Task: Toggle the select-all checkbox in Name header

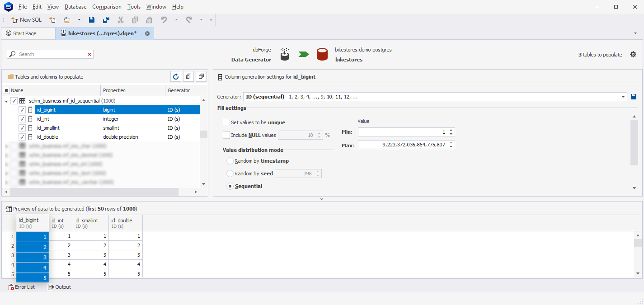Action: coord(6,90)
